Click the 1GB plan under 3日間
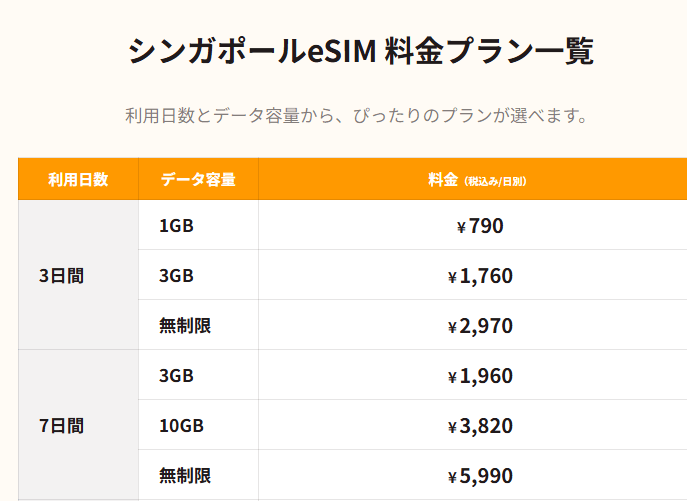Image resolution: width=687 pixels, height=501 pixels. (x=176, y=226)
